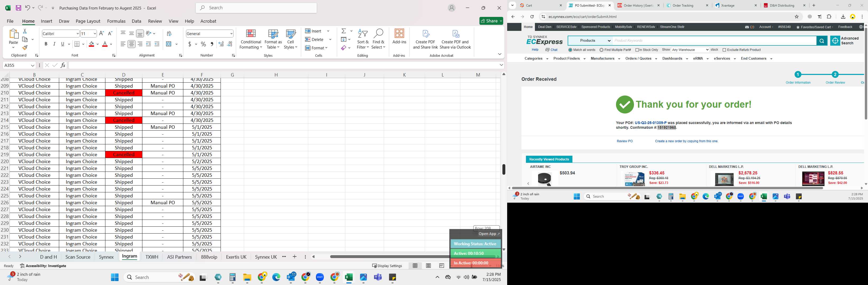Open browser downloads icon
This screenshot has height=285, width=868.
coord(843,16)
